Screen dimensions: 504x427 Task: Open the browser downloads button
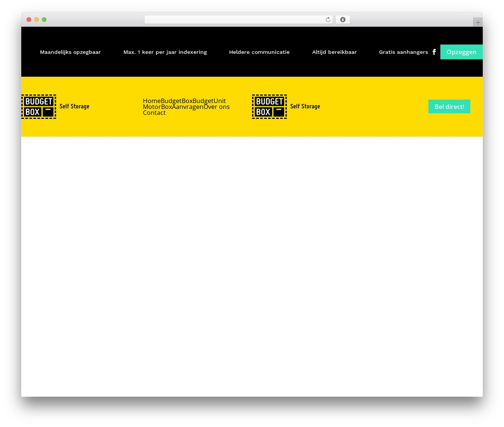(x=343, y=20)
